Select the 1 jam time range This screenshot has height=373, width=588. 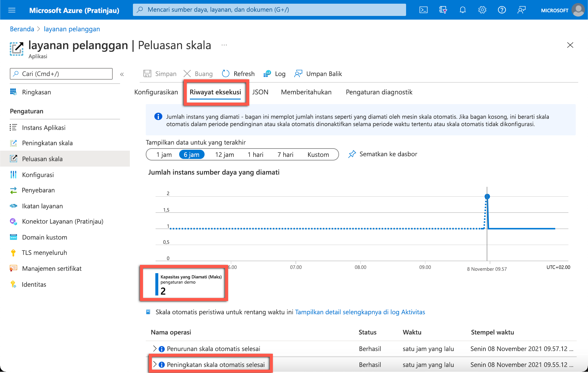(x=164, y=155)
